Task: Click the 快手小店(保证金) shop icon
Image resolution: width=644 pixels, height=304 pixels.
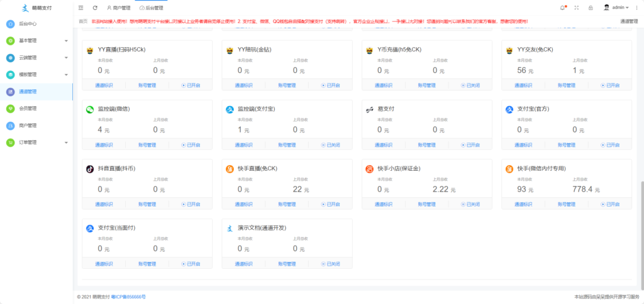Action: point(370,169)
